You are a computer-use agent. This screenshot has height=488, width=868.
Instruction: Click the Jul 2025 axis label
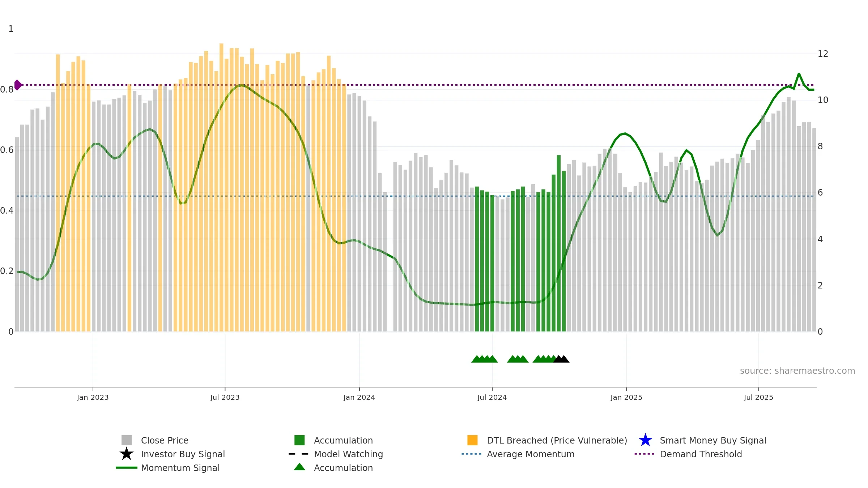click(x=758, y=398)
